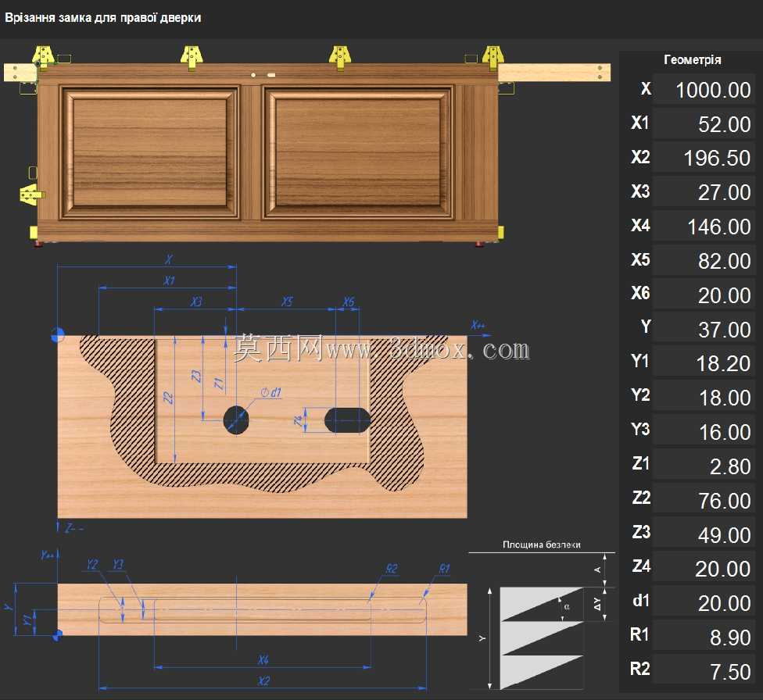Click the X label beside 1000.00
This screenshot has height=700, width=763.
pyautogui.click(x=646, y=89)
